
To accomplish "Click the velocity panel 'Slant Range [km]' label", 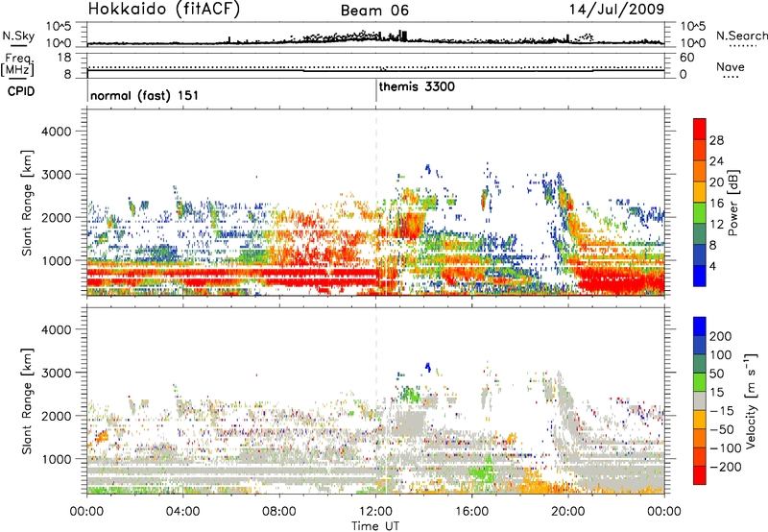I will point(27,400).
